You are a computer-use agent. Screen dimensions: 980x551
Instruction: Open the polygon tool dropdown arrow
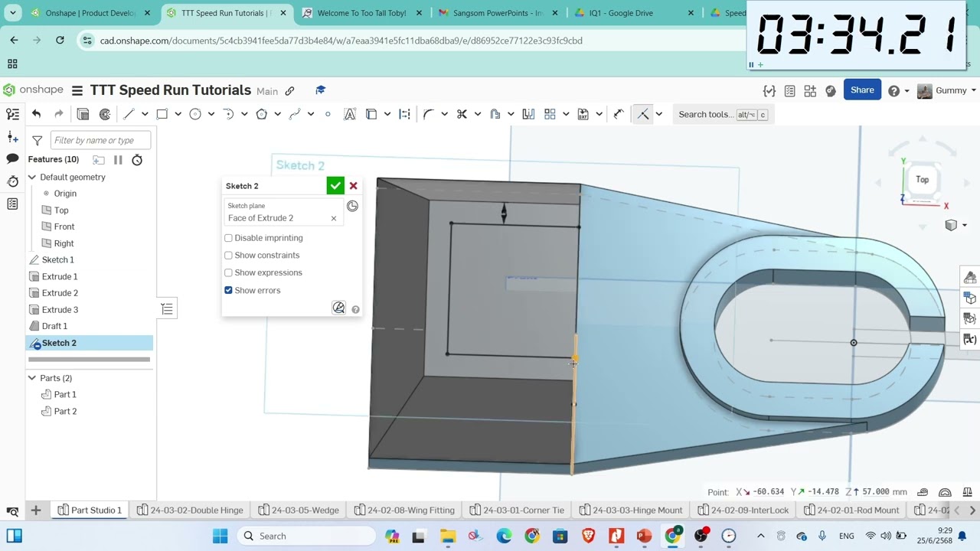tap(277, 114)
